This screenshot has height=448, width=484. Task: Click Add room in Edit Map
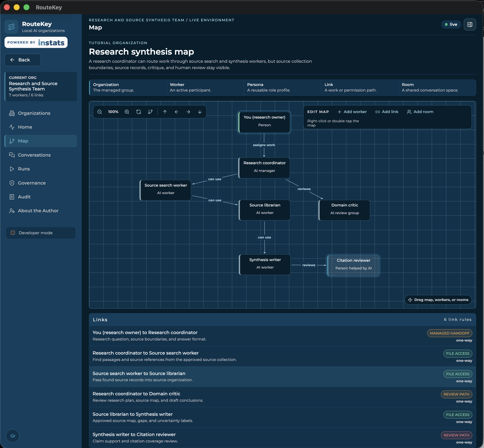420,112
